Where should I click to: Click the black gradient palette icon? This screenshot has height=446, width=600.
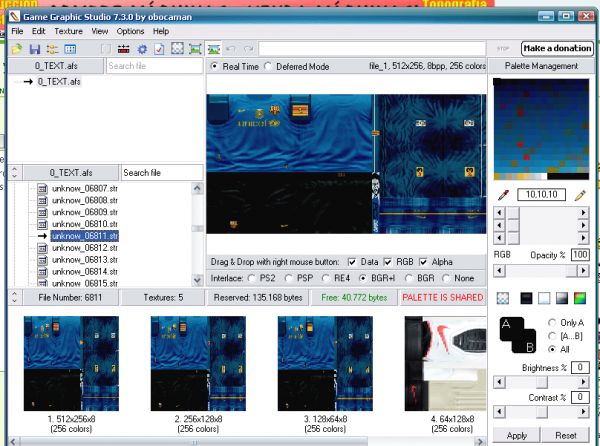click(526, 298)
